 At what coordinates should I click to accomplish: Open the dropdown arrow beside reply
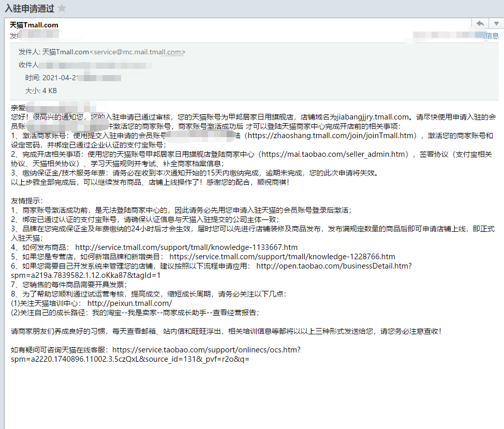click(496, 23)
